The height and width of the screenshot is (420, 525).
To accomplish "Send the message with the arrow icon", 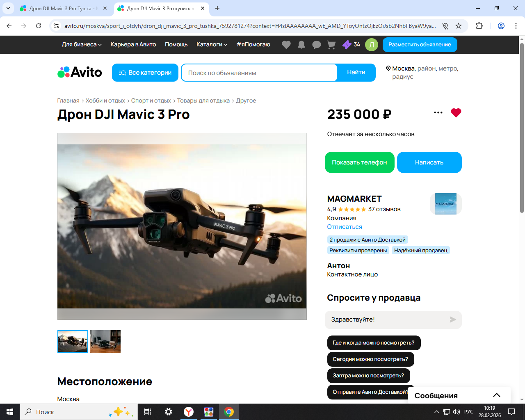I will (x=452, y=320).
